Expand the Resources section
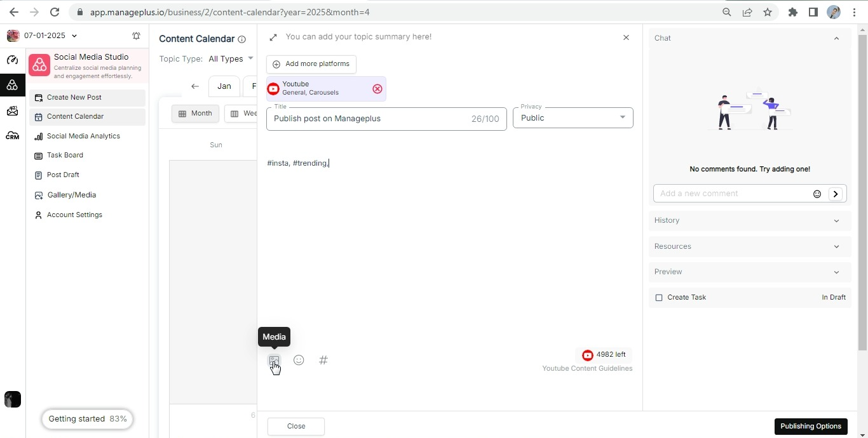868x438 pixels. pyautogui.click(x=750, y=247)
